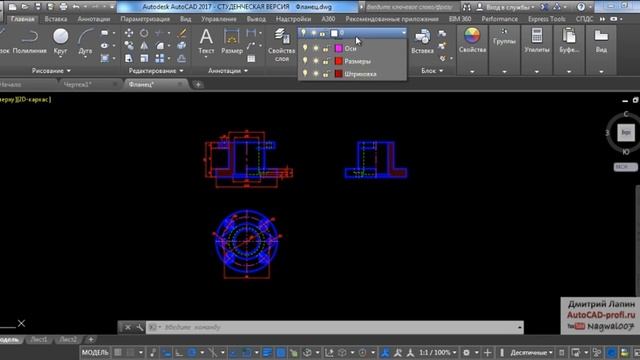Open the Express Tools ribbon tab
Image resolution: width=640 pixels, height=360 pixels.
coord(547,19)
